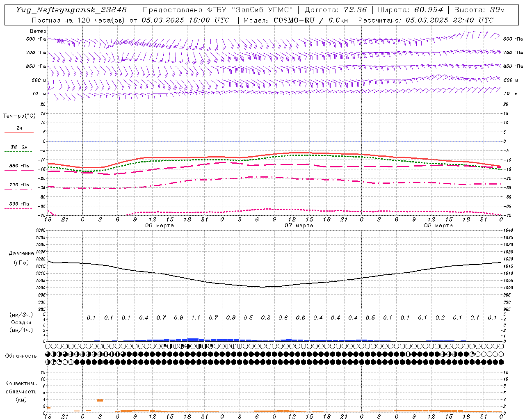Click the '700 гПа' temperature legend entry
Image resolution: width=525 pixels, height=420 pixels.
pos(19,185)
